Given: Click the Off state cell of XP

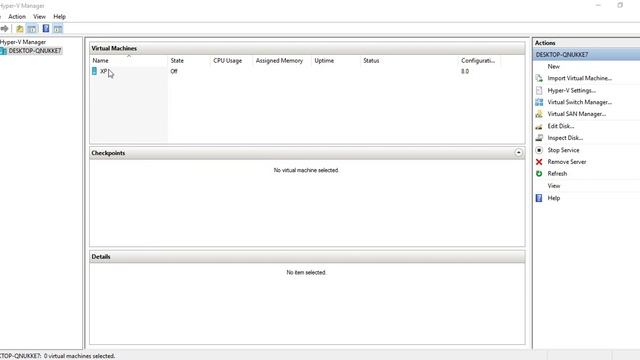Looking at the screenshot, I should 174,71.
